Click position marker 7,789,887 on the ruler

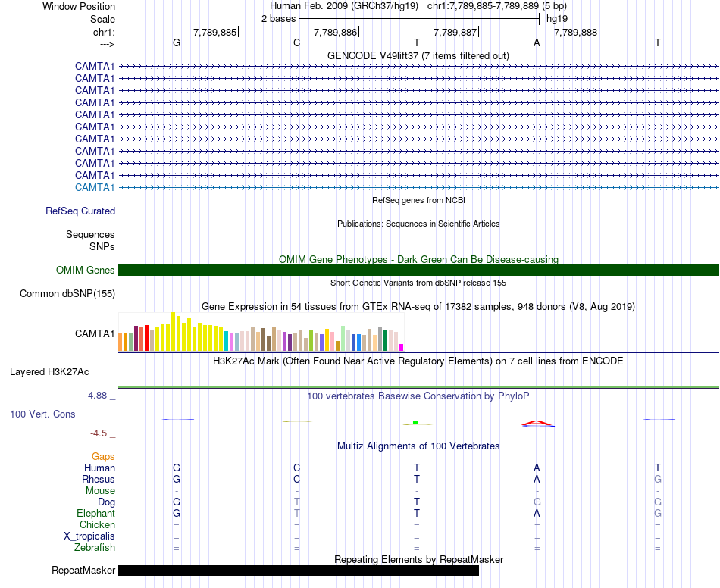pyautogui.click(x=455, y=32)
